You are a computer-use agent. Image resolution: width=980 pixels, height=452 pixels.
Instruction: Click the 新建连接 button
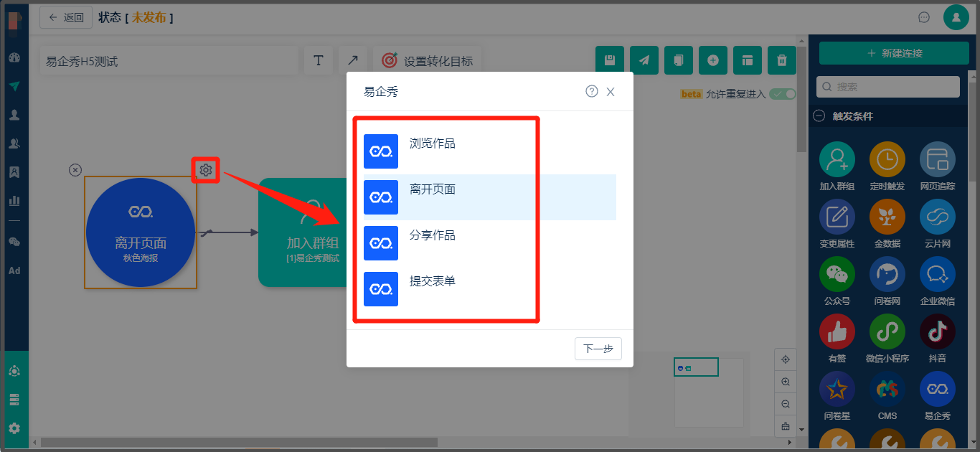click(894, 53)
